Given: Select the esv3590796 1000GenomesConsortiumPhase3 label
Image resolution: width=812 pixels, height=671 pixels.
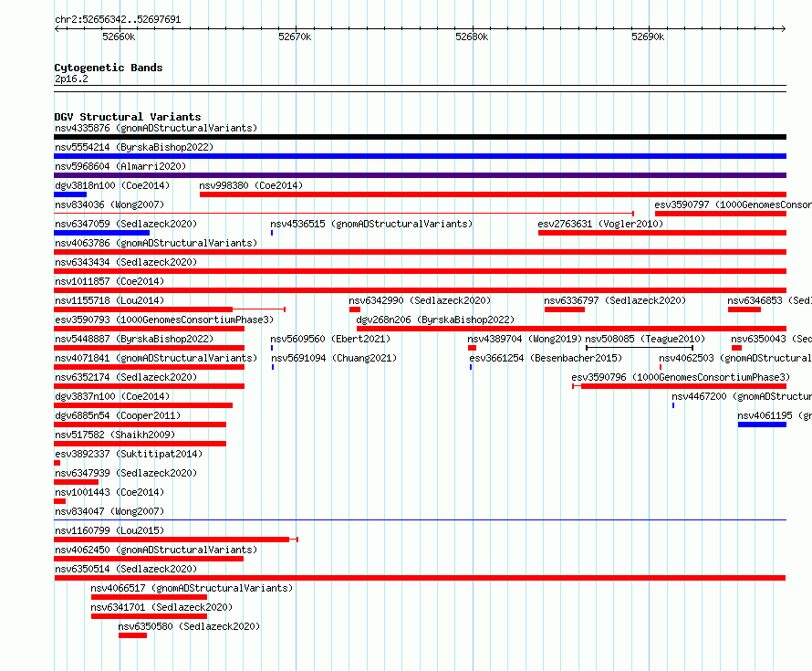Looking at the screenshot, I should click(x=681, y=377).
